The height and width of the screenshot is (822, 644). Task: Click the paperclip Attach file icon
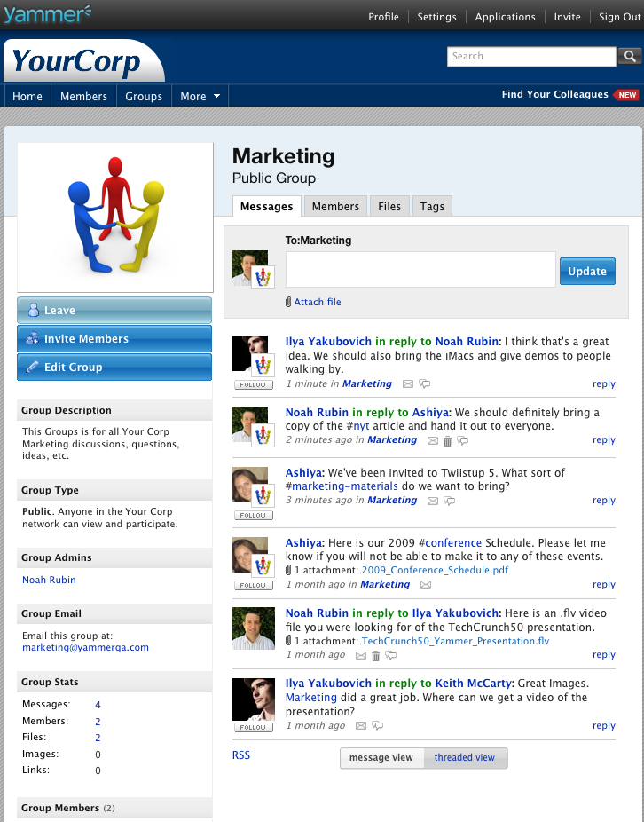click(x=288, y=303)
